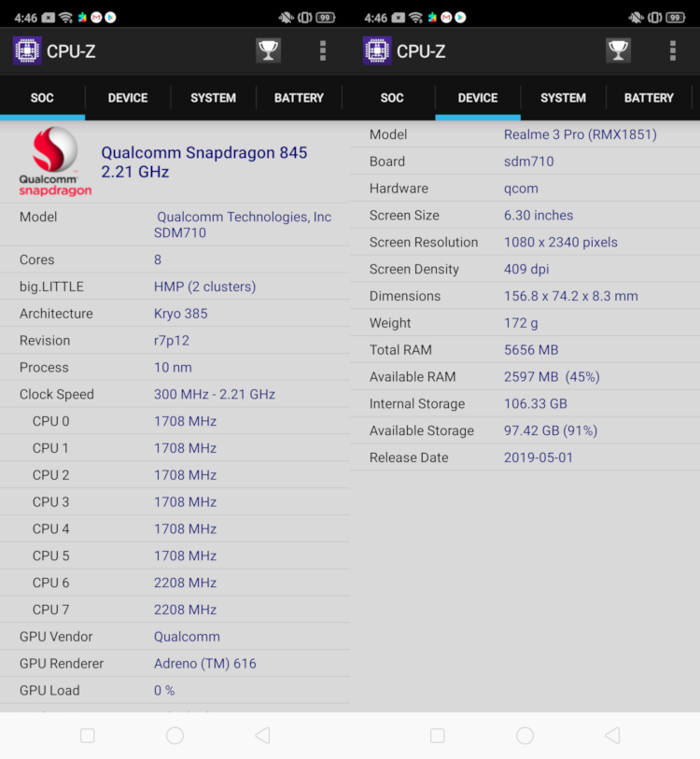Tap the trophy icon in right CPU-Z screen

[x=618, y=50]
